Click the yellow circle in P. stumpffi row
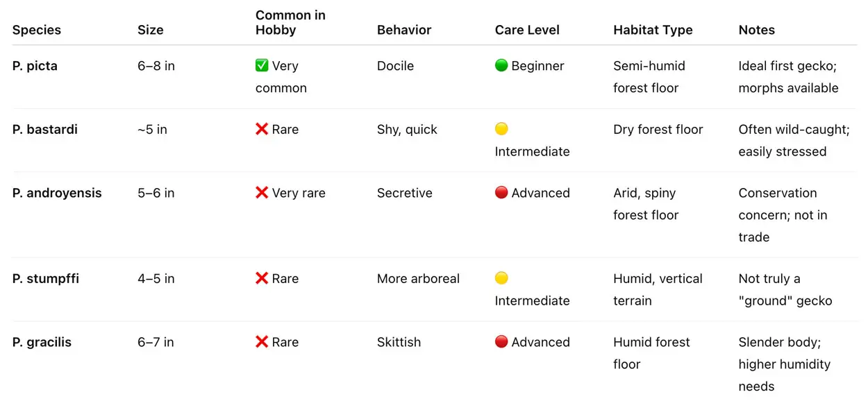This screenshot has width=868, height=408. [x=501, y=278]
